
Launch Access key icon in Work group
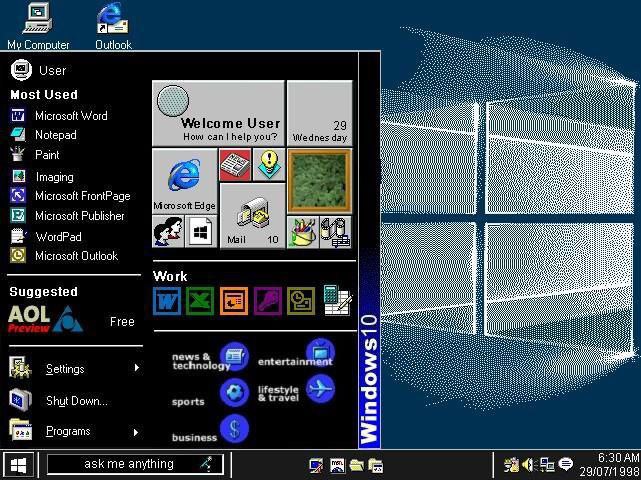point(268,301)
